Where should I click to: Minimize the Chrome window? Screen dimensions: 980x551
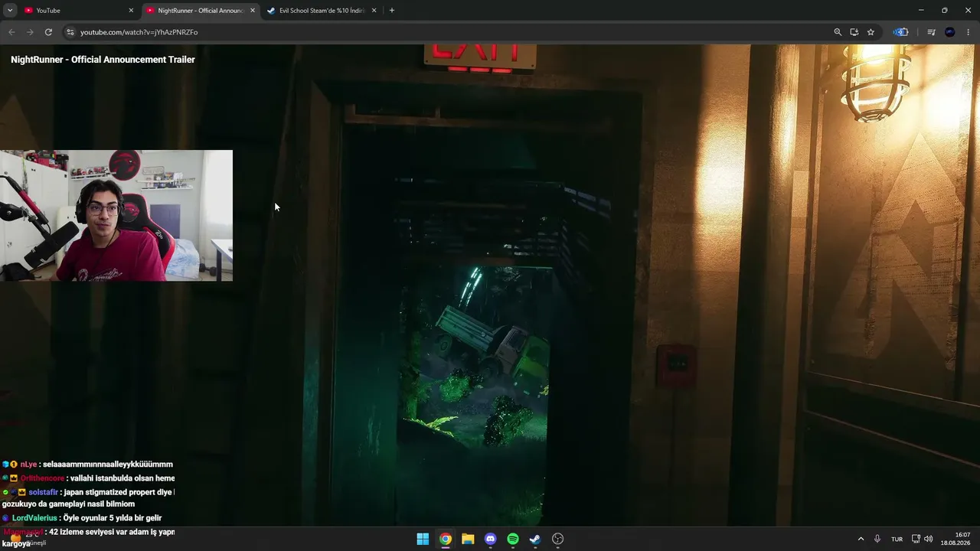pos(921,10)
